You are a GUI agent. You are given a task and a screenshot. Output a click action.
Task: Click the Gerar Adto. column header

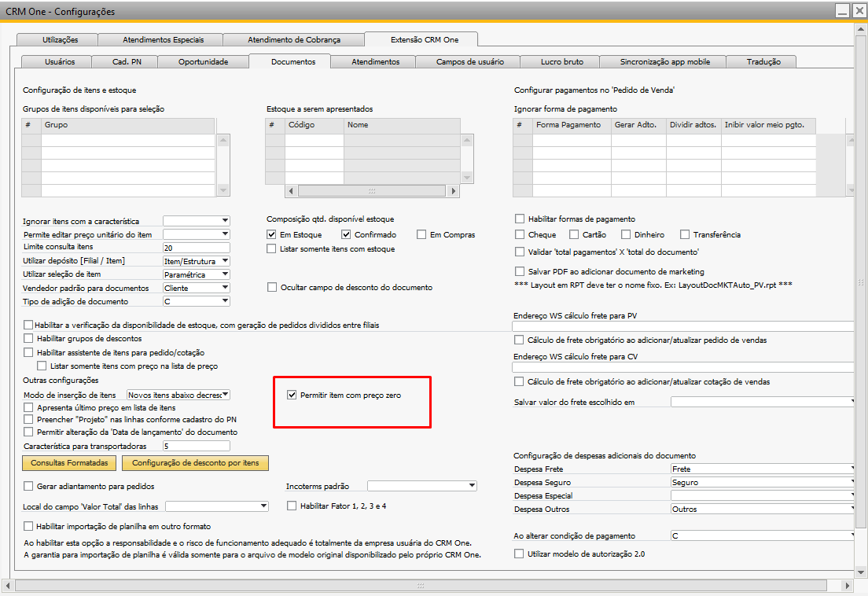[x=639, y=125]
